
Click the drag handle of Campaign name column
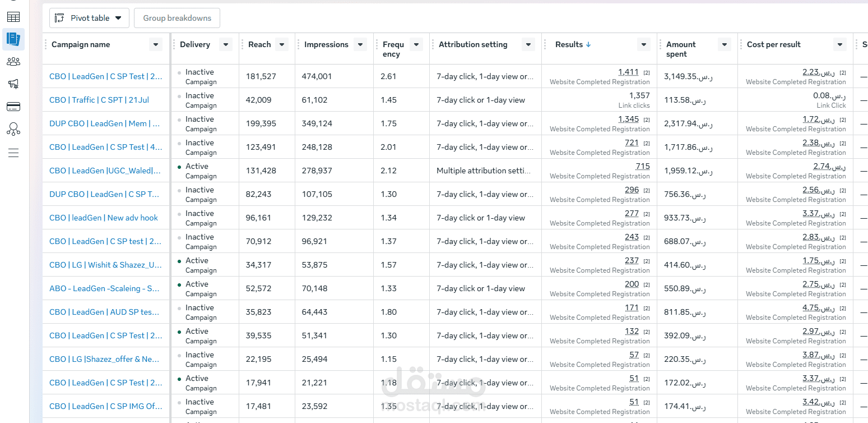pyautogui.click(x=46, y=45)
